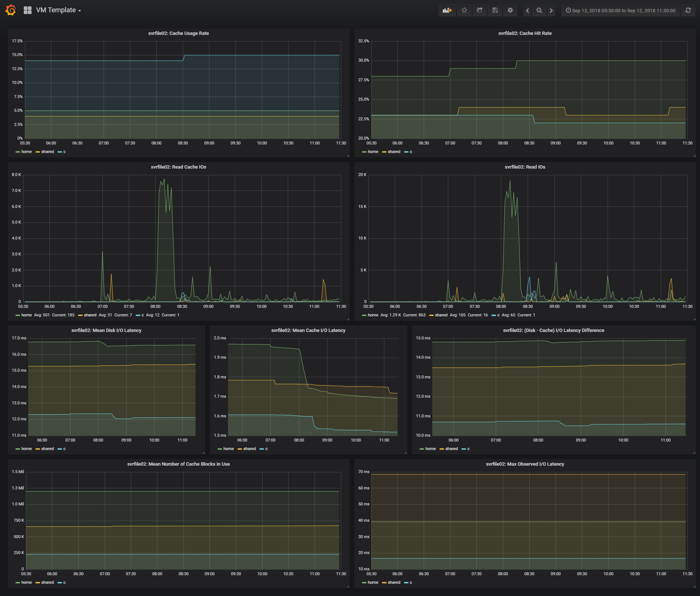This screenshot has height=596, width=700.
Task: Open Cache Usage Rate panel title menu
Action: pyautogui.click(x=178, y=33)
